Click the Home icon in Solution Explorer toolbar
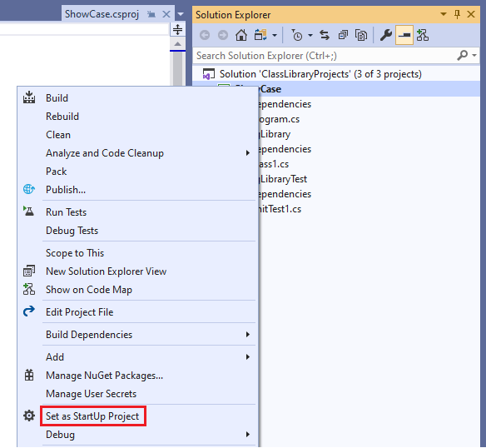The height and width of the screenshot is (448, 486). point(241,35)
